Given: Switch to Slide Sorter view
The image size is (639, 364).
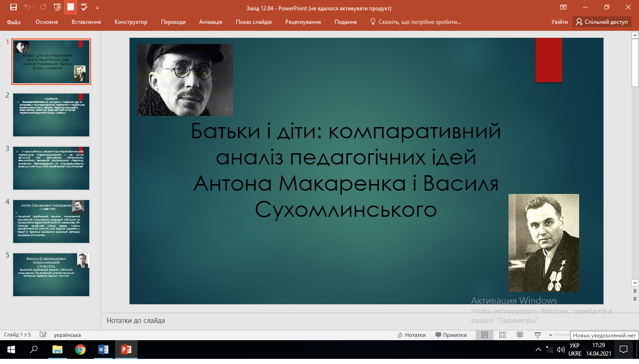Looking at the screenshot, I should pyautogui.click(x=502, y=335).
